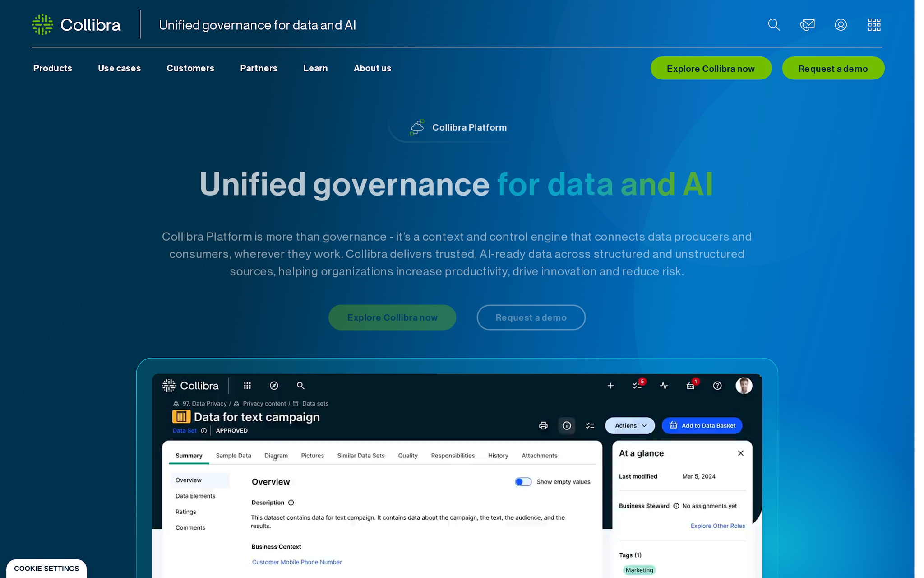924x578 pixels.
Task: Click Explore Other Roles link
Action: (x=718, y=526)
